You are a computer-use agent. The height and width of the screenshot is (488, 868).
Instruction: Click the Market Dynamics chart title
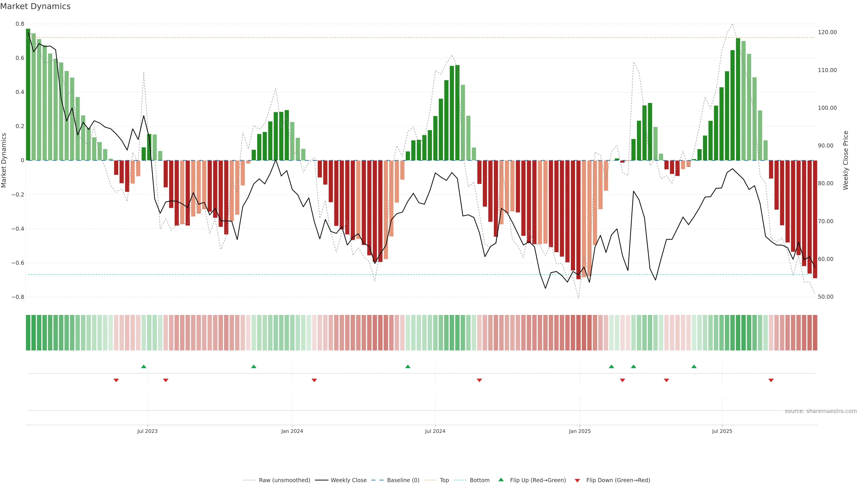tap(35, 6)
